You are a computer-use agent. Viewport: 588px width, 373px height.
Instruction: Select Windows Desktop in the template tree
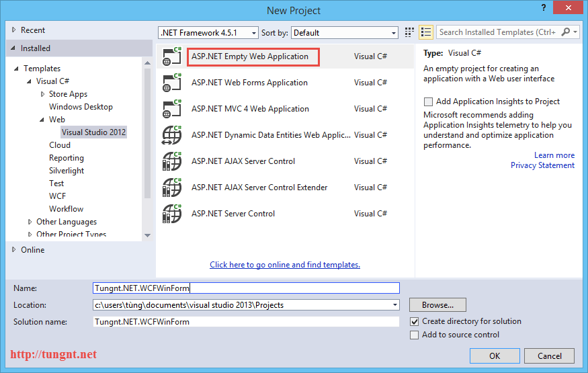[x=81, y=107]
